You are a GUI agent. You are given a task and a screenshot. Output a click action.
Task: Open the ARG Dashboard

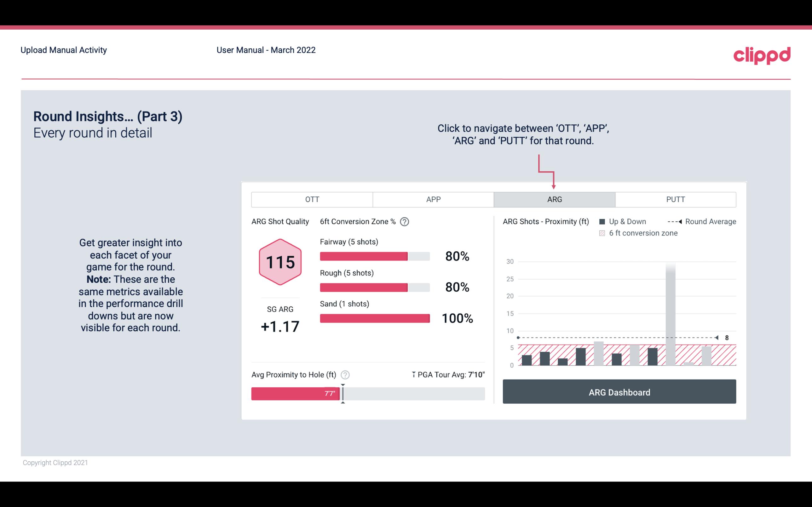coord(619,391)
